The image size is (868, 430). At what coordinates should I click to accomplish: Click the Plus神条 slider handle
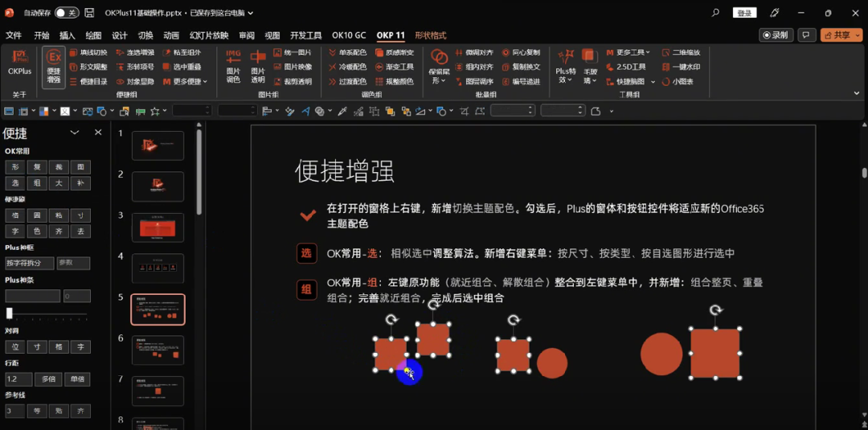pos(10,313)
